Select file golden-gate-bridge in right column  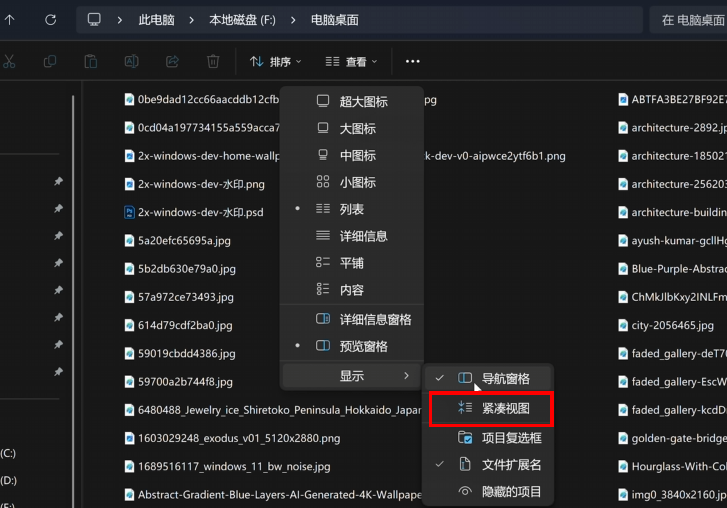[672, 438]
